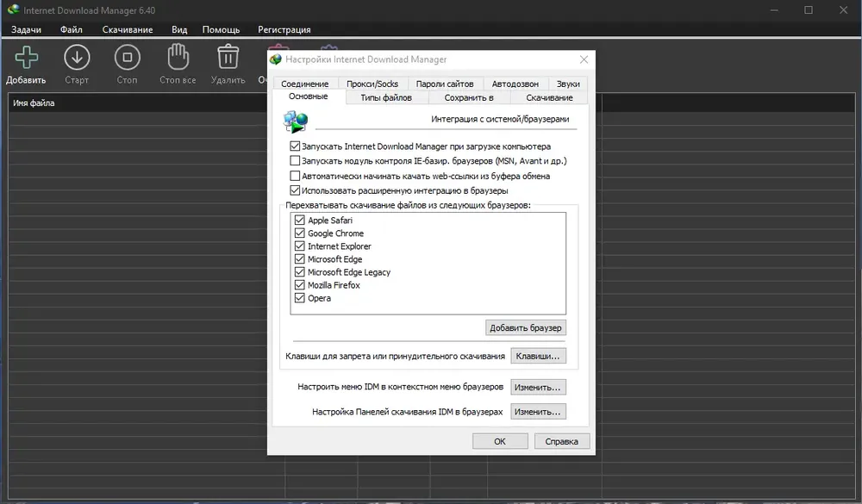This screenshot has height=504, width=862.
Task: Click the Удалить trash can icon
Action: point(228,58)
